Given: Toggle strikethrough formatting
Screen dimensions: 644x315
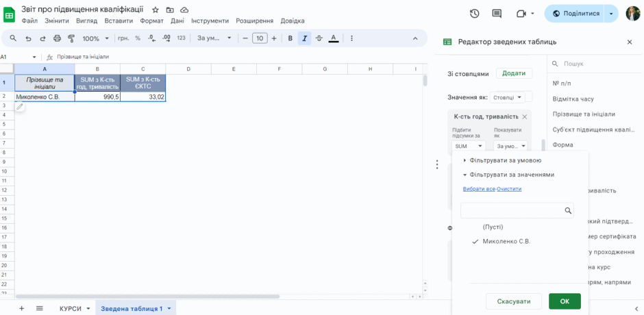Looking at the screenshot, I should tap(319, 38).
